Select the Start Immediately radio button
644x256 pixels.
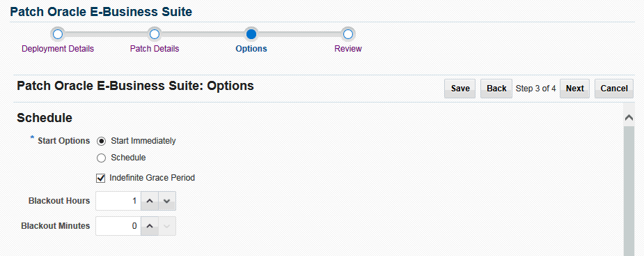coord(101,141)
